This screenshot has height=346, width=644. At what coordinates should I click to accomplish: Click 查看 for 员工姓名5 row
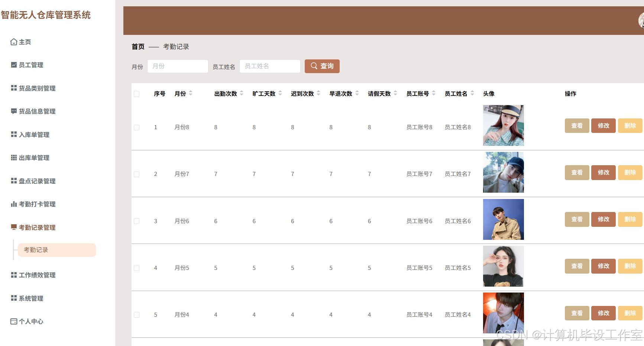[577, 266]
